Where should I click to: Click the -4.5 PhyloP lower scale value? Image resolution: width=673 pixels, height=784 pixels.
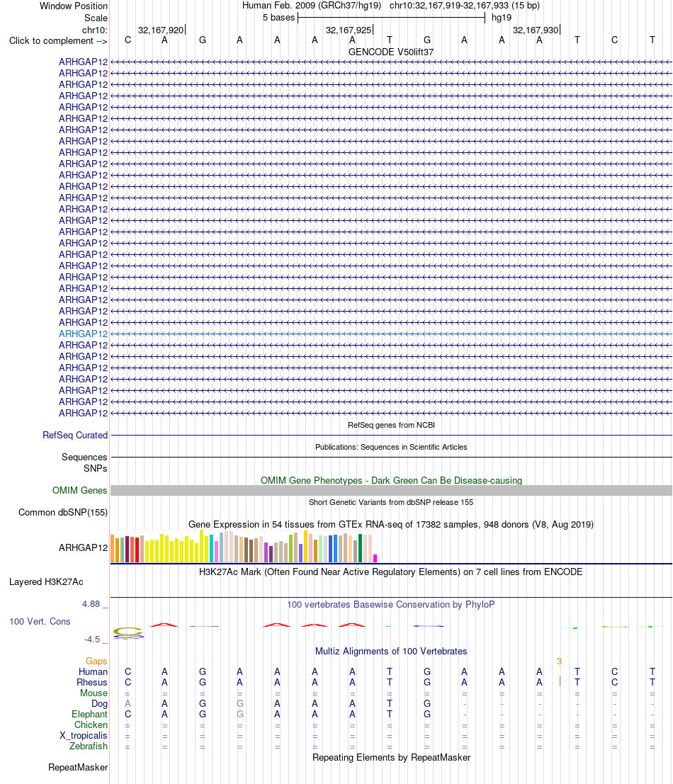click(x=92, y=640)
